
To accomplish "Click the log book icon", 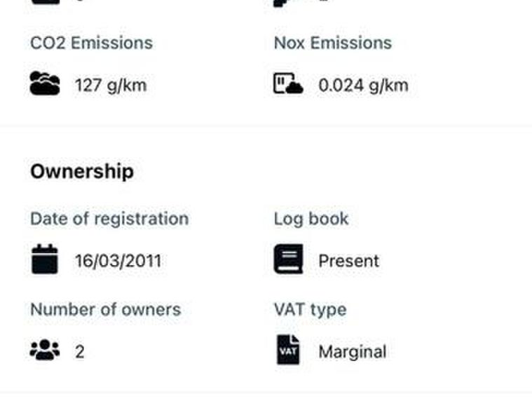I will tap(288, 259).
